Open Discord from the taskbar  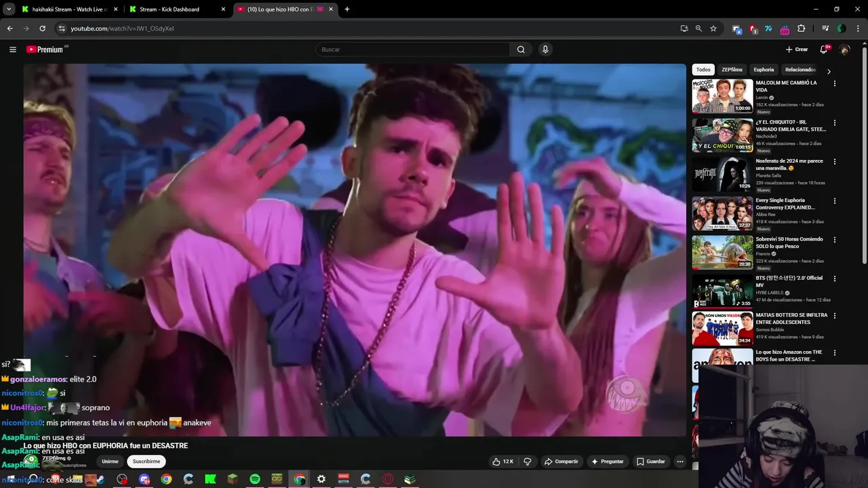144,479
